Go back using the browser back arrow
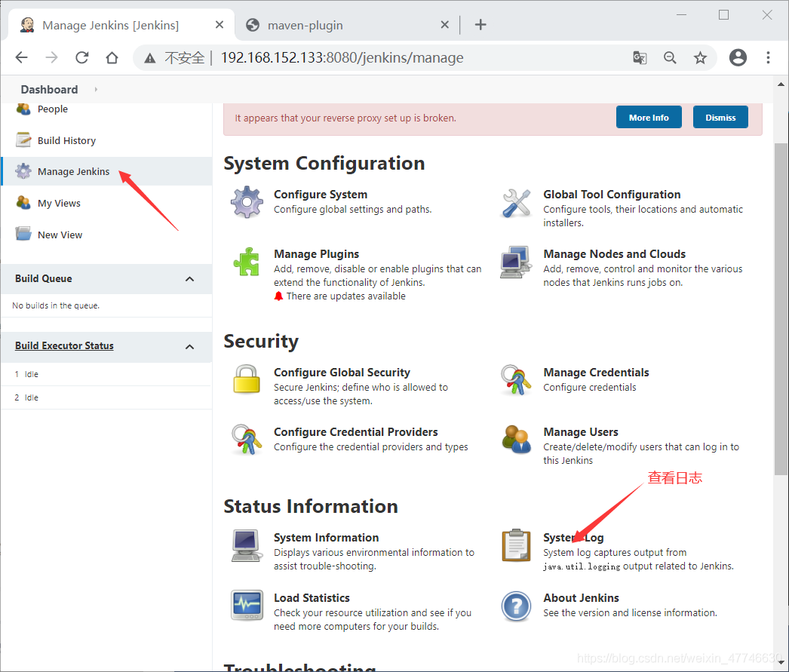Viewport: 789px width, 672px height. click(x=22, y=58)
